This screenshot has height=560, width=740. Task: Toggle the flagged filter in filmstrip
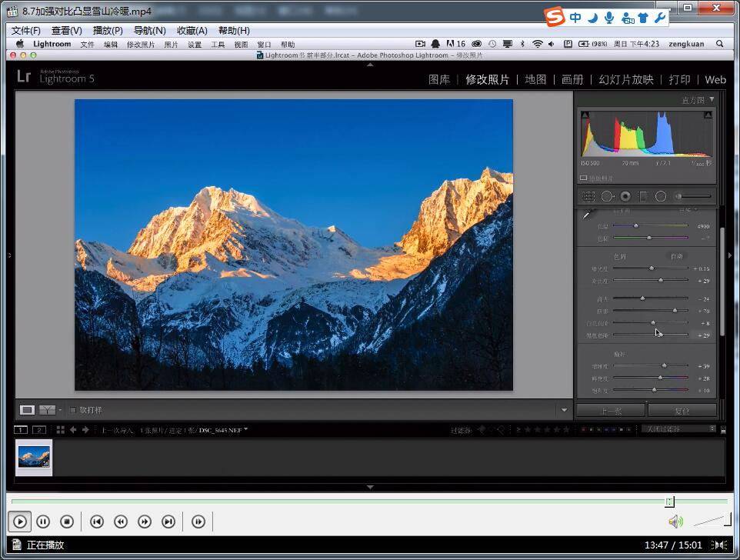coord(482,430)
